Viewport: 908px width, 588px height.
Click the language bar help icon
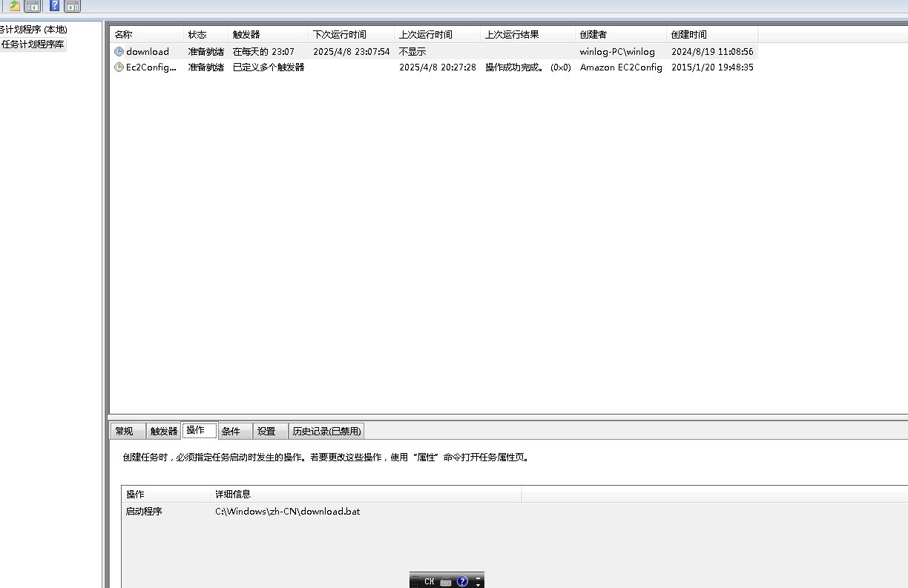[x=463, y=582]
